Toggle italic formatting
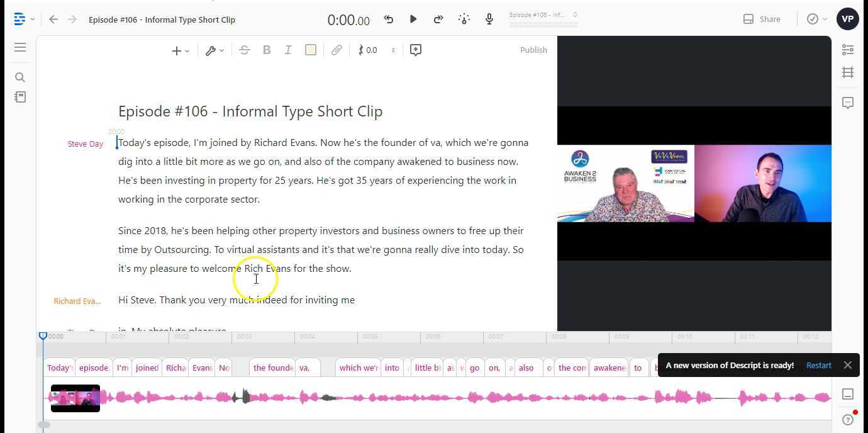Screen dimensions: 868x433 click(288, 50)
